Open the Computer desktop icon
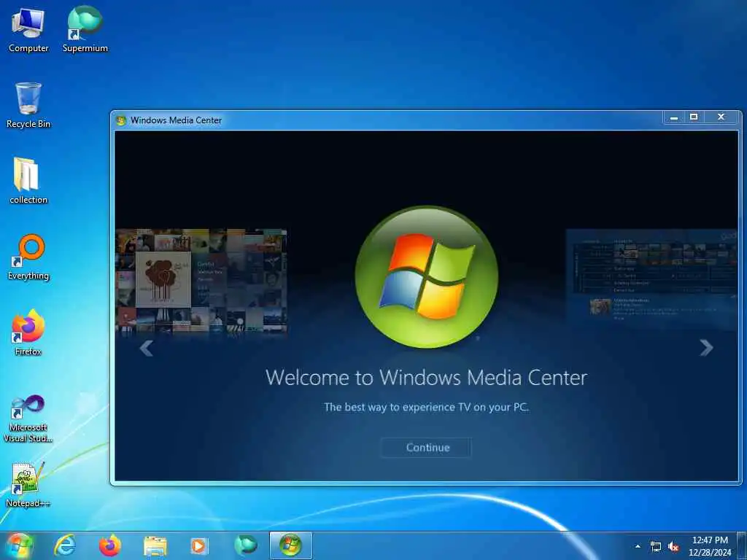747x560 pixels. 28,29
